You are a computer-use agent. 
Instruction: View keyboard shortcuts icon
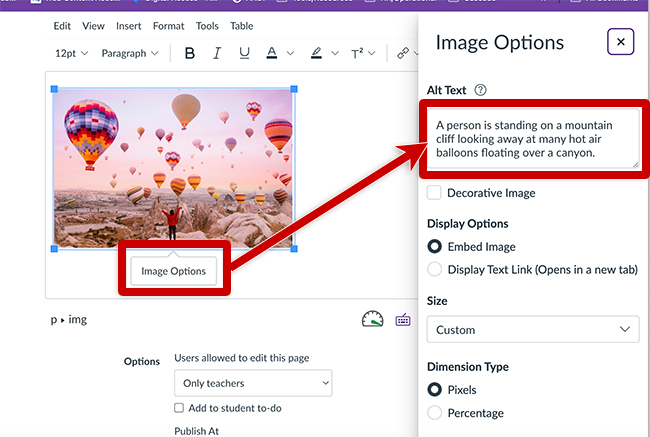click(x=403, y=320)
